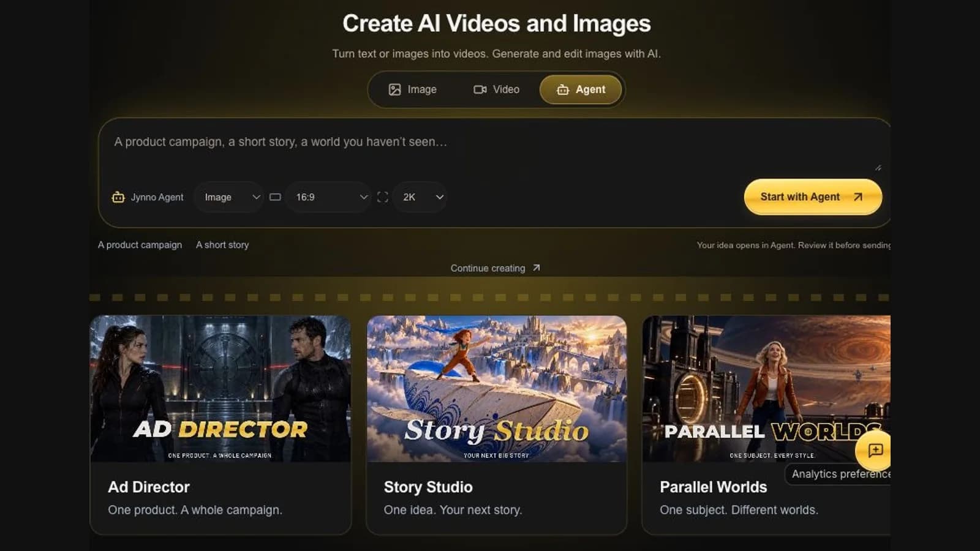The image size is (980, 551).
Task: Click the aspect ratio rectangle icon
Action: tap(276, 197)
